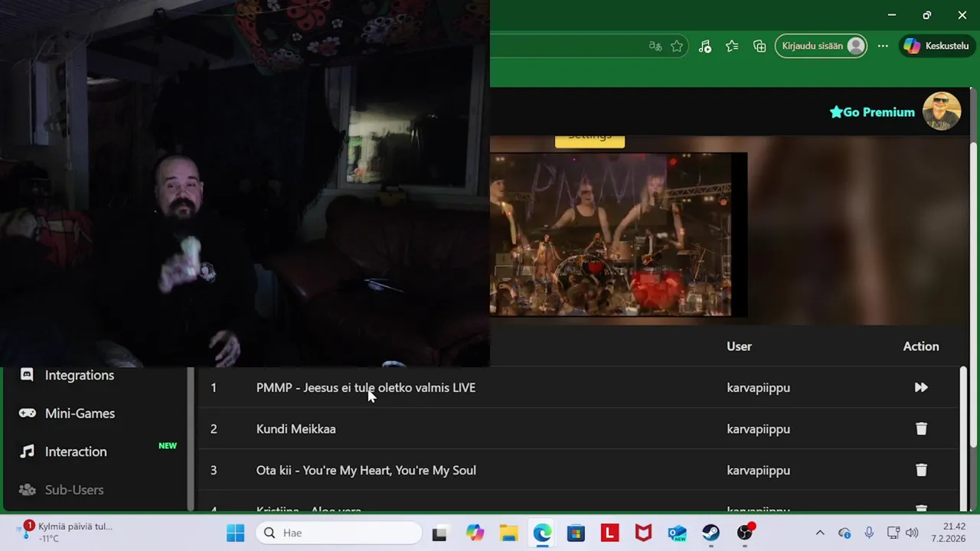The image size is (980, 551).
Task: Click the User column header
Action: pyautogui.click(x=739, y=347)
